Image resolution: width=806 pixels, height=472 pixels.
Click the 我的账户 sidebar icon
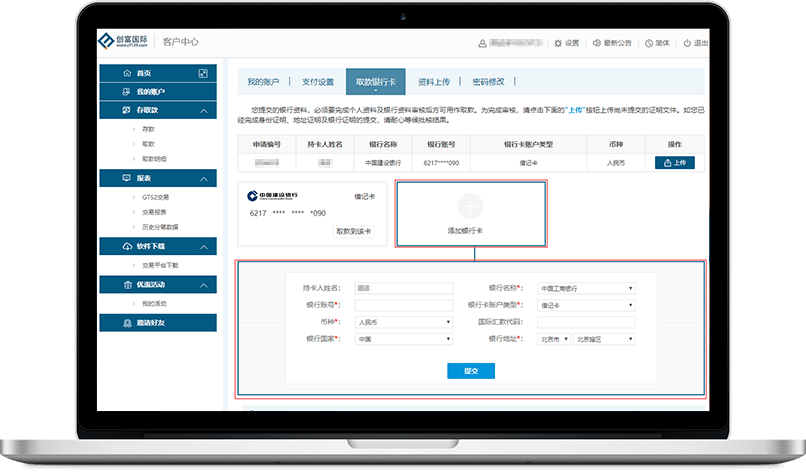[126, 92]
